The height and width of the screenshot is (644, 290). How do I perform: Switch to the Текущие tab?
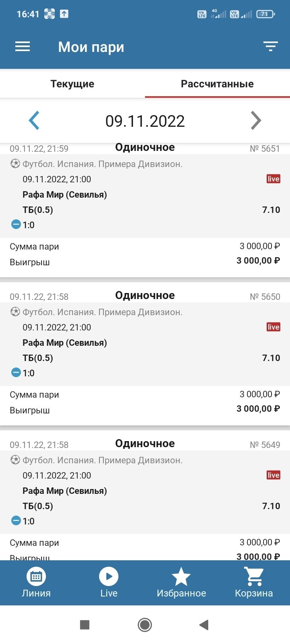click(72, 84)
